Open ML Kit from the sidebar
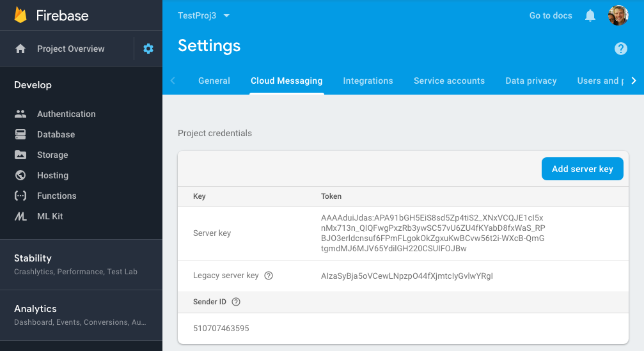The image size is (644, 351). point(50,216)
